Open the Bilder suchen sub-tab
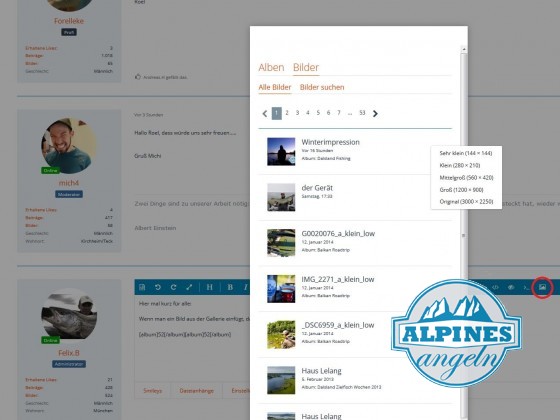This screenshot has height=420, width=560. 322,87
